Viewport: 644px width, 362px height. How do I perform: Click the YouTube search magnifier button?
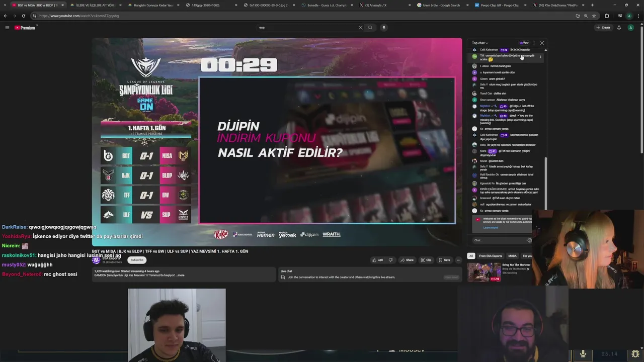(370, 28)
